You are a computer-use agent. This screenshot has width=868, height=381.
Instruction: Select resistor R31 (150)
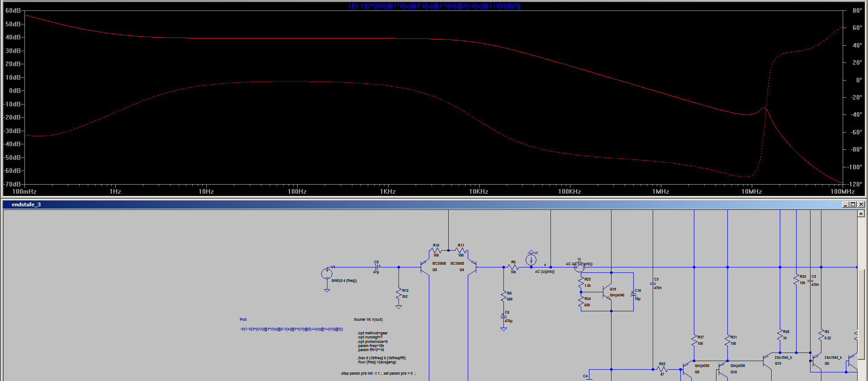(x=727, y=340)
